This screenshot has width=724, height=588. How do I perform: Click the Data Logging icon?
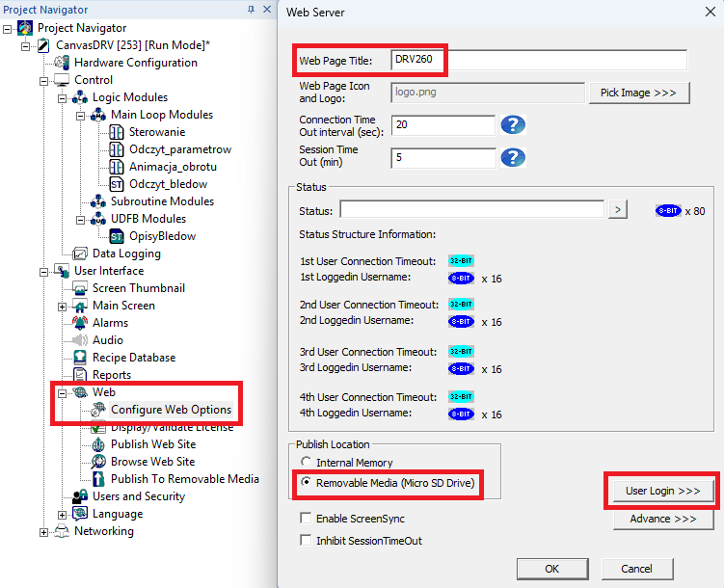point(80,254)
